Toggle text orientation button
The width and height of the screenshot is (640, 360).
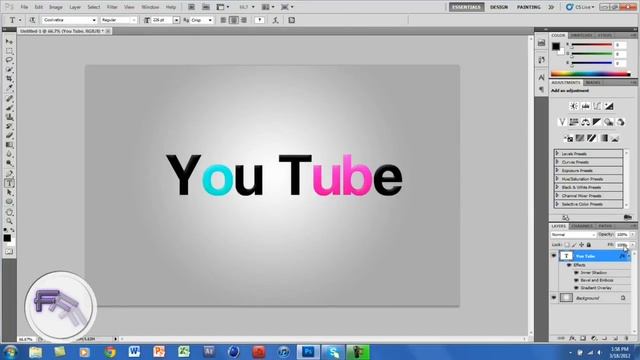[x=32, y=20]
